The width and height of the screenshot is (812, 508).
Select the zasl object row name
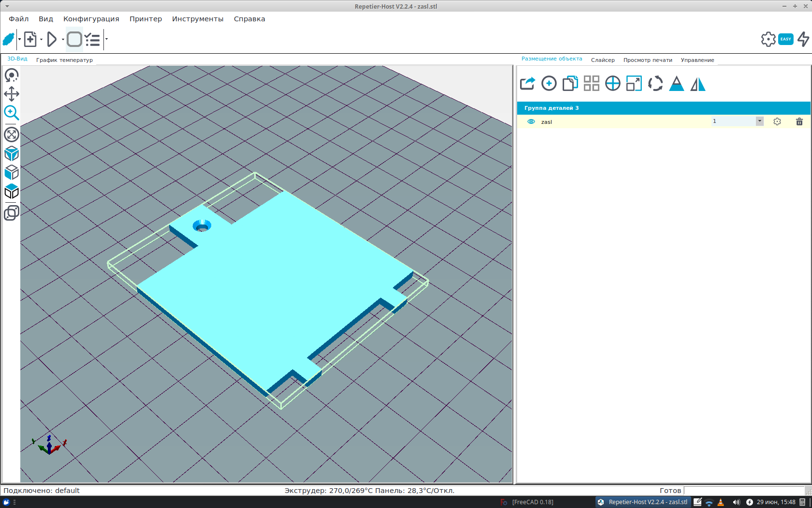coord(547,122)
